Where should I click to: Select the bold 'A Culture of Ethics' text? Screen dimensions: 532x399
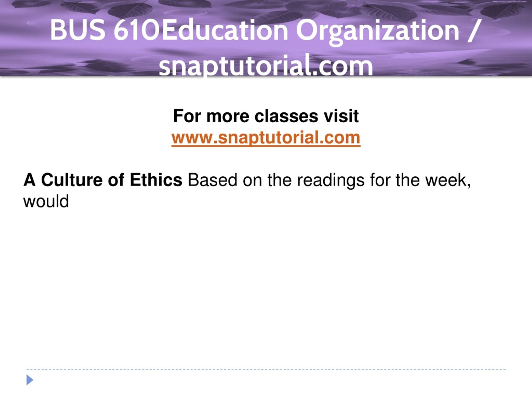(103, 180)
